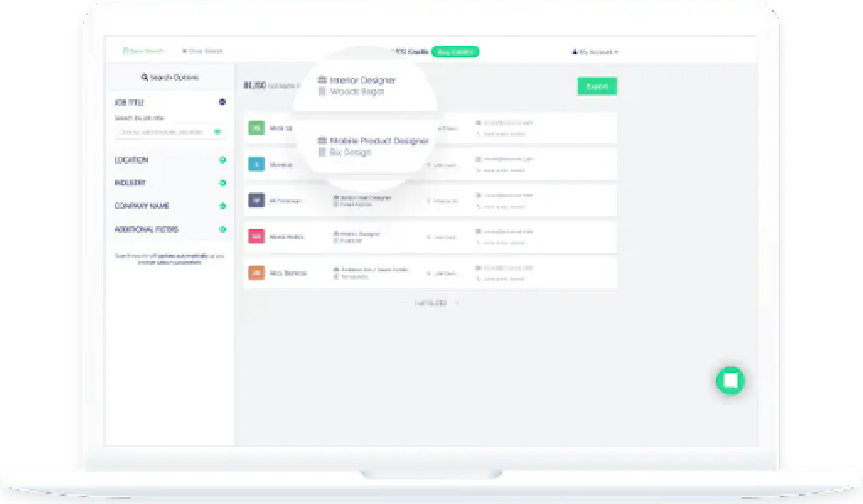Image resolution: width=863 pixels, height=504 pixels.
Task: Open the chat support bubble icon
Action: [731, 380]
